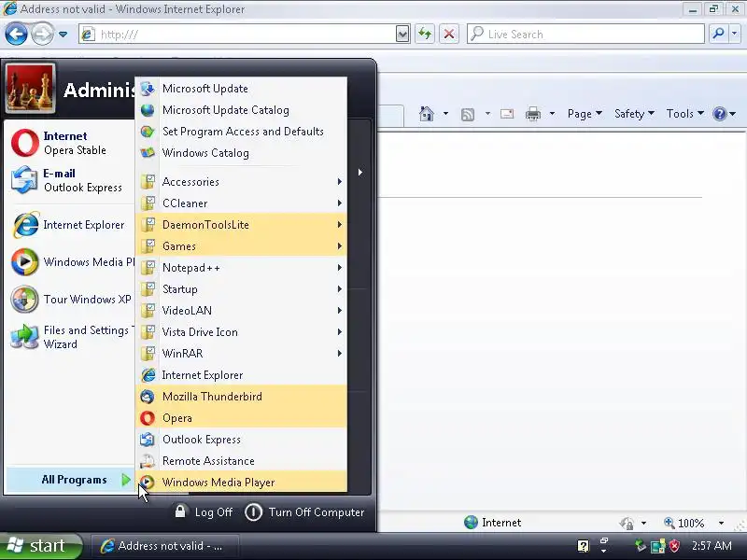The width and height of the screenshot is (747, 560).
Task: Click Log Off button
Action: point(204,512)
